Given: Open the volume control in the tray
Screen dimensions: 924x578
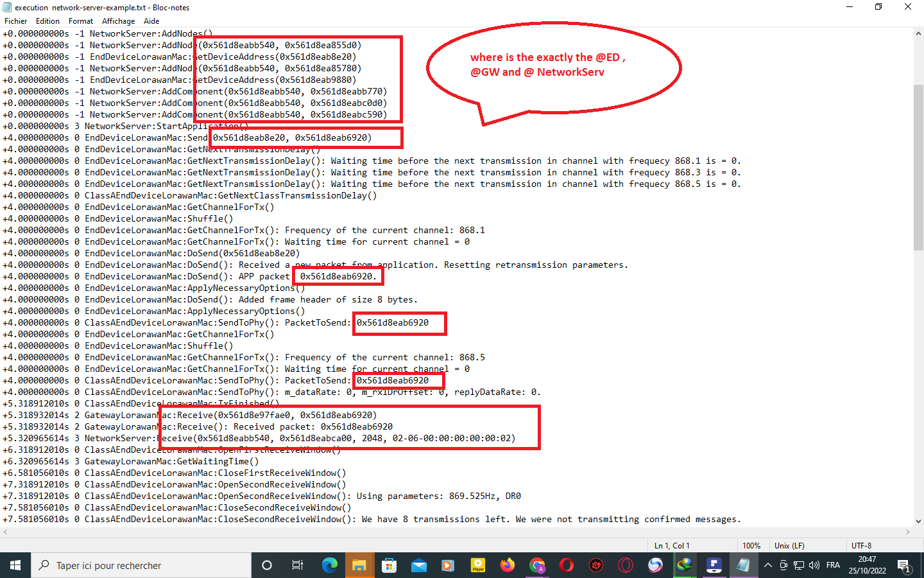Looking at the screenshot, I should point(814,565).
